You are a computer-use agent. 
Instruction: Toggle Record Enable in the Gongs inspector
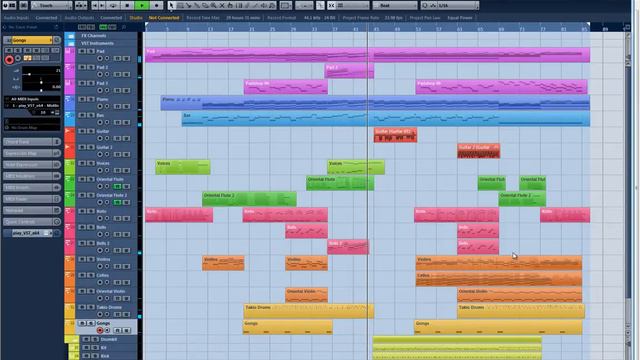9,60
